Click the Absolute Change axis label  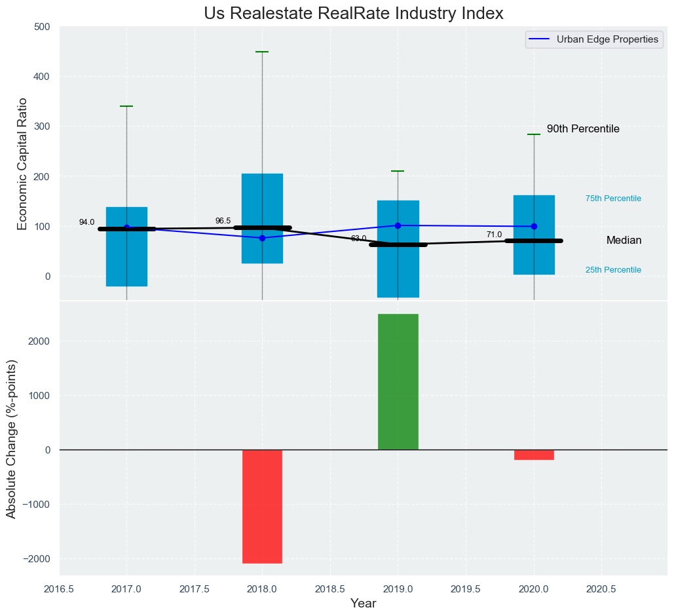[x=12, y=439]
